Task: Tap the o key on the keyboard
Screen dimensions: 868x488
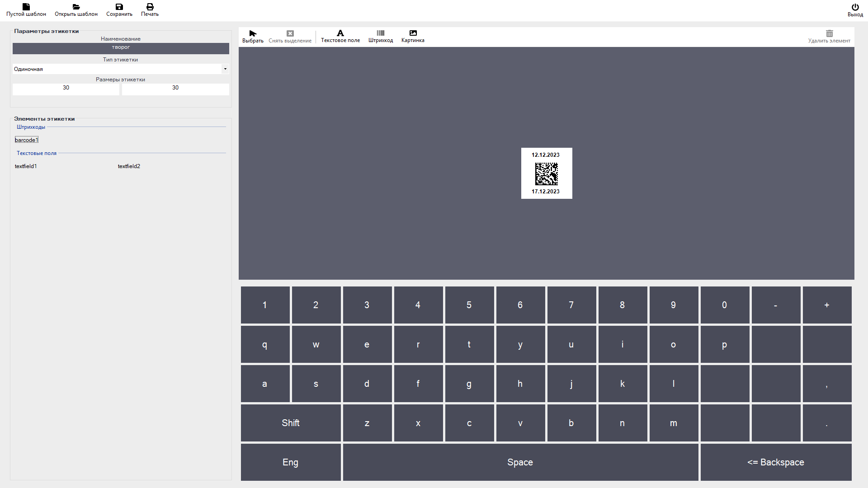Action: click(x=674, y=344)
